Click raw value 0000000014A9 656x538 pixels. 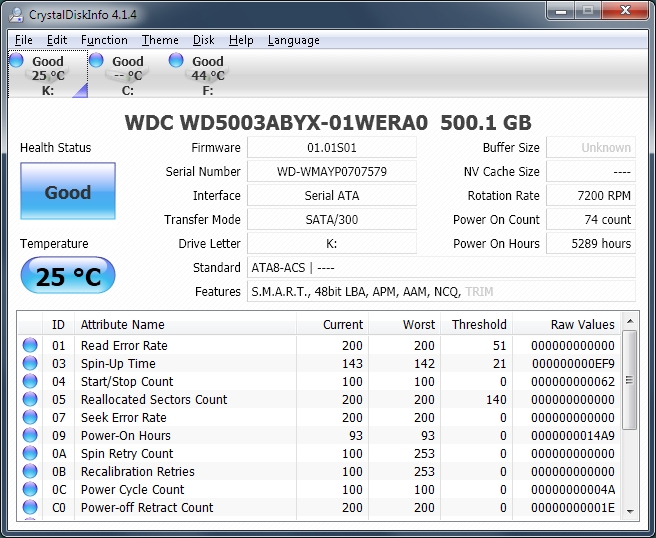(573, 435)
